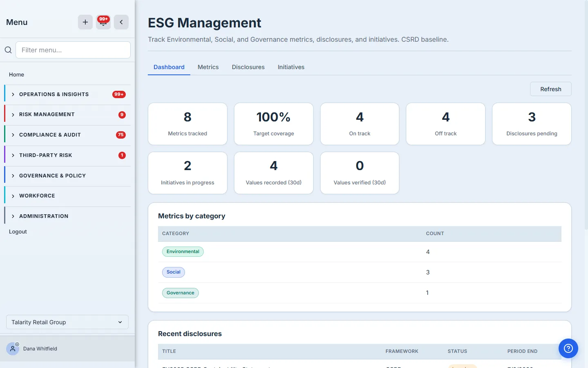588x368 pixels.
Task: Click the Social category tag
Action: click(x=174, y=272)
